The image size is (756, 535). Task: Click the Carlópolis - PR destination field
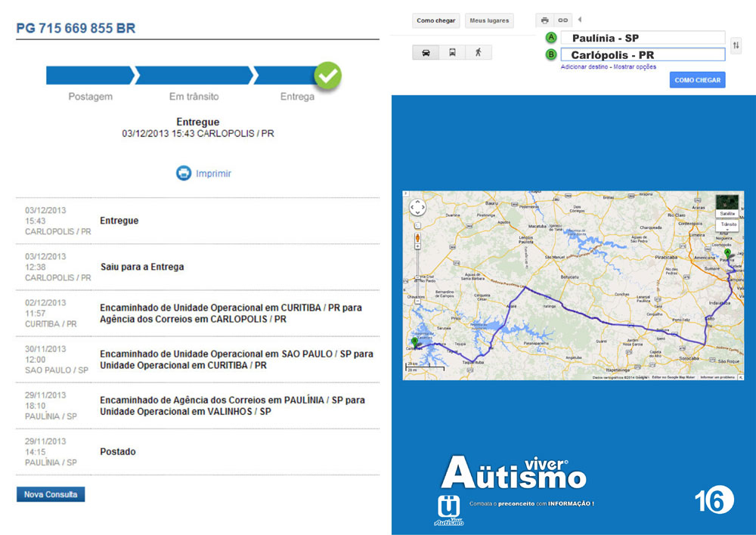coord(641,55)
